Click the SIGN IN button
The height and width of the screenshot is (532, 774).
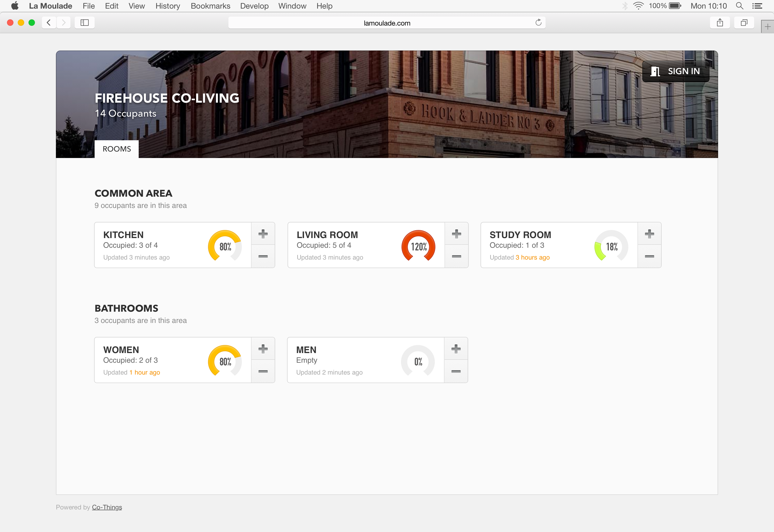click(x=676, y=71)
